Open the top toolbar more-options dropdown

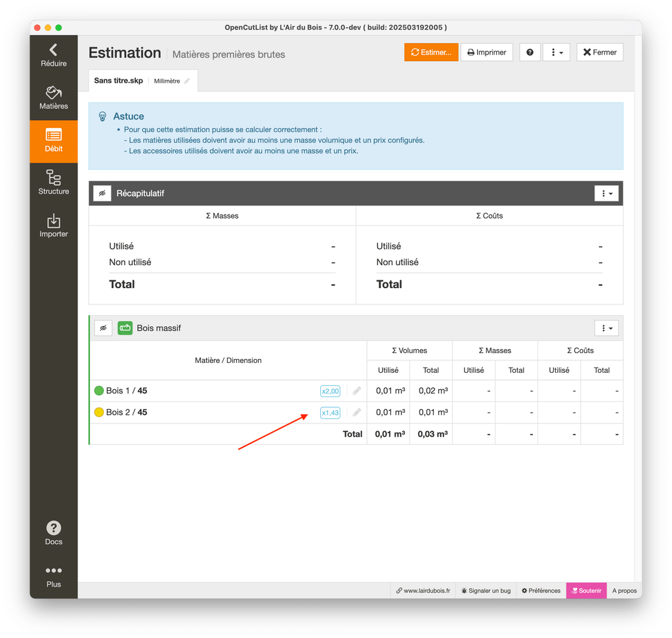click(556, 53)
